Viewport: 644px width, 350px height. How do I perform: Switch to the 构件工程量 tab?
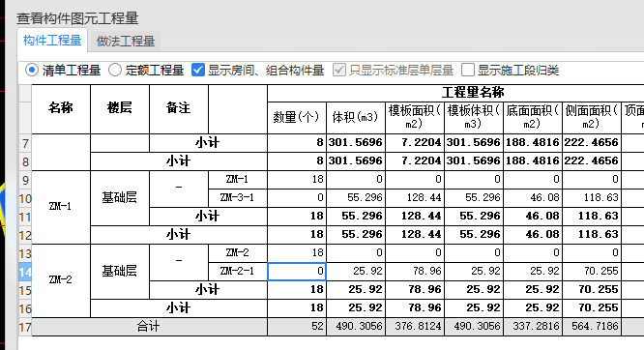point(52,41)
